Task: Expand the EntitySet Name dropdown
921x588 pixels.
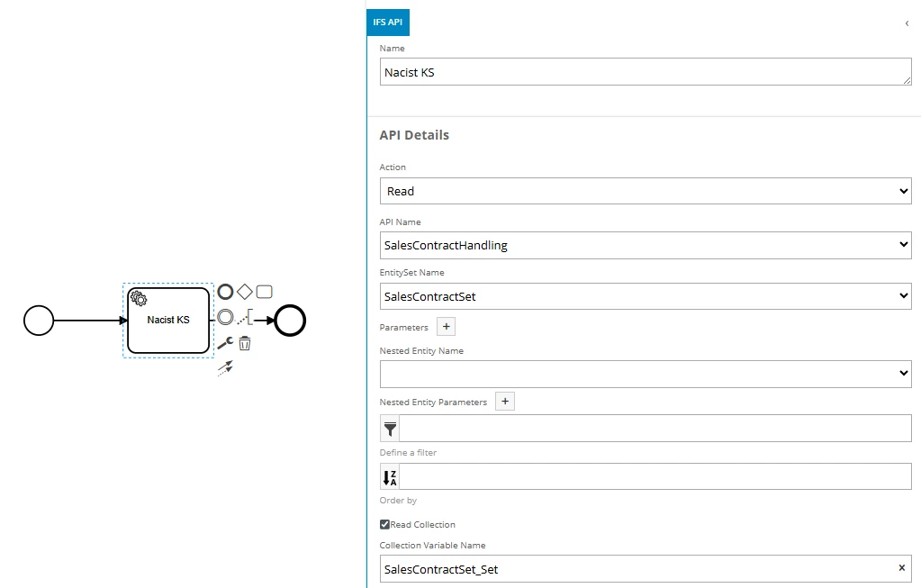Action: coord(646,295)
